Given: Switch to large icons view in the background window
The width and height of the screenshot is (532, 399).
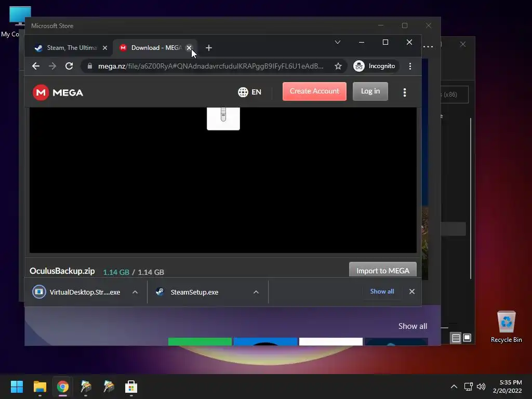Looking at the screenshot, I should click(467, 338).
